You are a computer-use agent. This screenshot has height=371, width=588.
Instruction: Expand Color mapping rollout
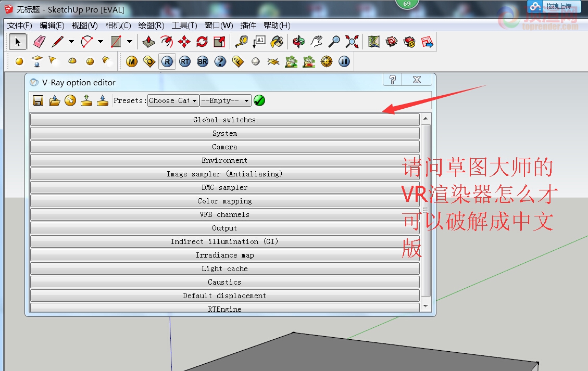click(x=224, y=201)
